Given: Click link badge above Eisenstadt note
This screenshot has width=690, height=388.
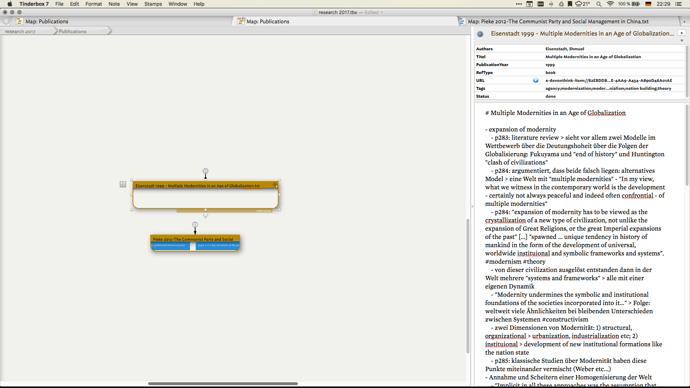Looking at the screenshot, I should click(205, 171).
